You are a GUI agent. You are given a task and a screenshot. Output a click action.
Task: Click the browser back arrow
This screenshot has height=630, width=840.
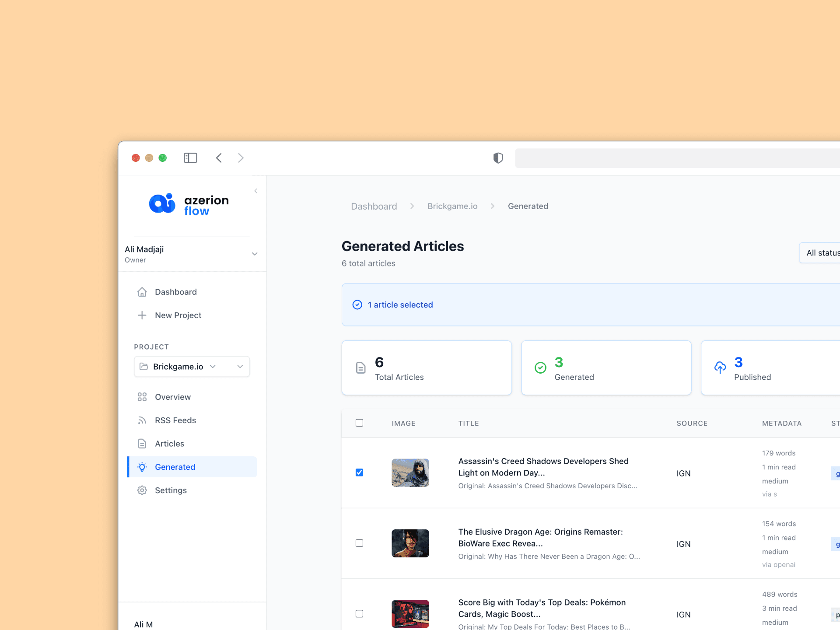pyautogui.click(x=219, y=158)
